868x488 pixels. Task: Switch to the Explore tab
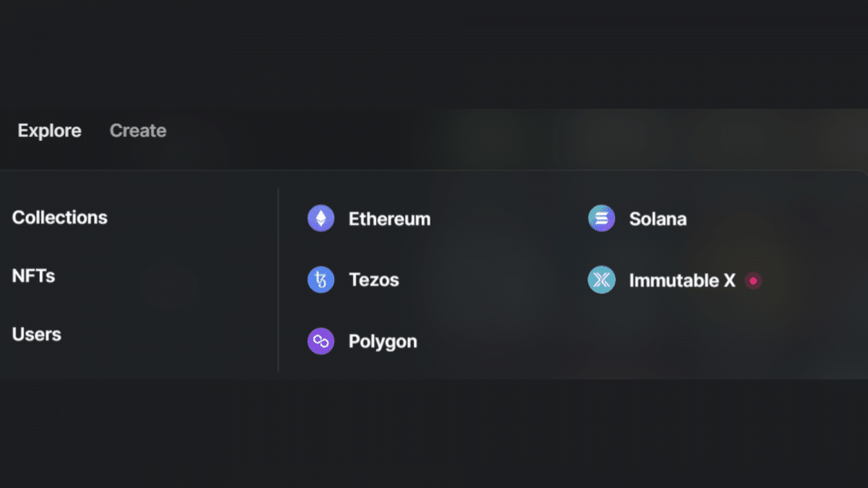click(x=49, y=131)
